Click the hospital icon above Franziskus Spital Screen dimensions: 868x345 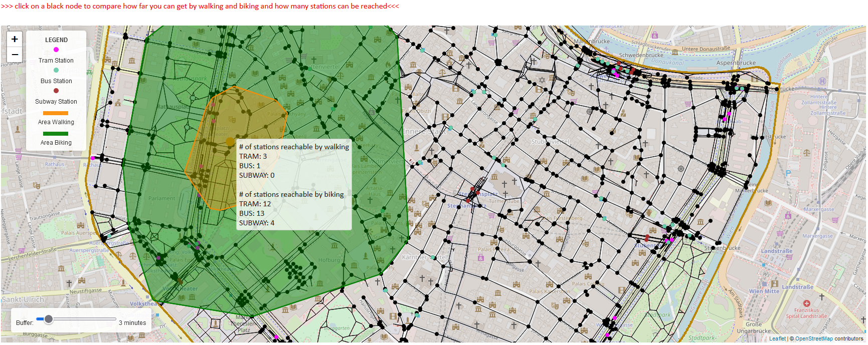coord(807,303)
